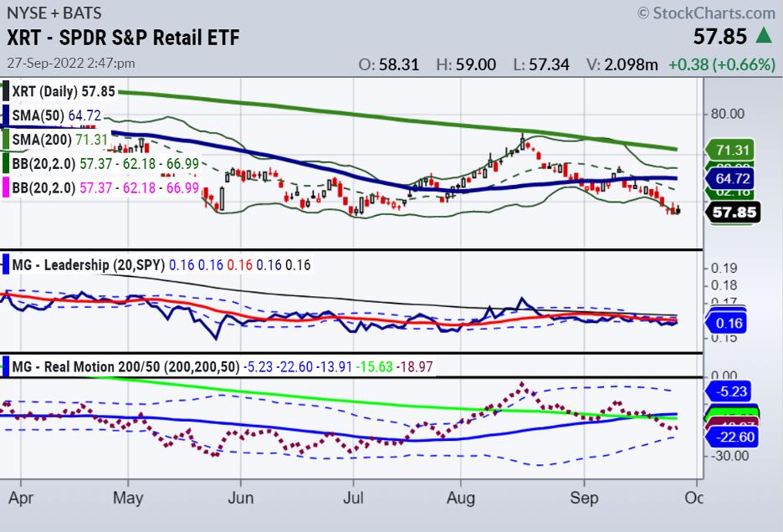Screen dimensions: 783x532
Task: Click the black XRT (Daily) legend swatch
Action: pos(6,91)
